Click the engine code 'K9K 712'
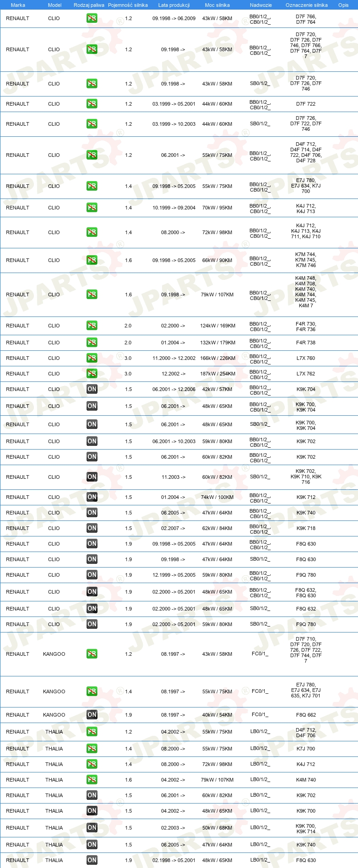The image size is (358, 868). 306,497
